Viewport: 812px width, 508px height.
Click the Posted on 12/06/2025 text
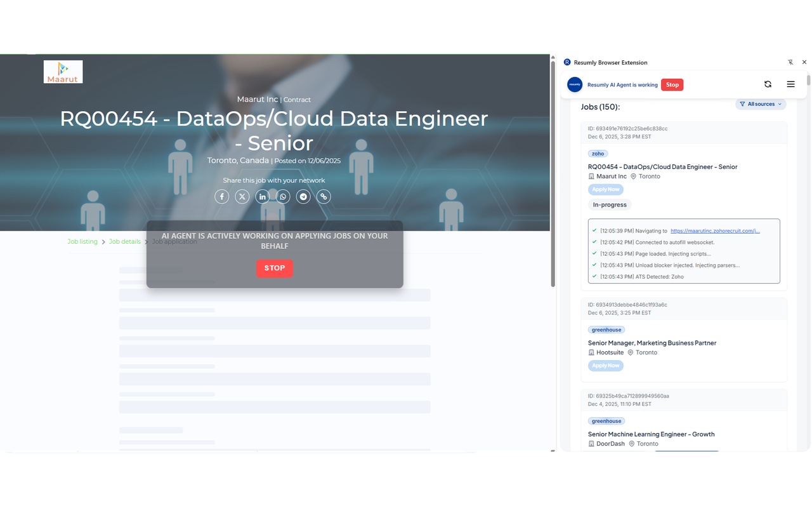[308, 161]
